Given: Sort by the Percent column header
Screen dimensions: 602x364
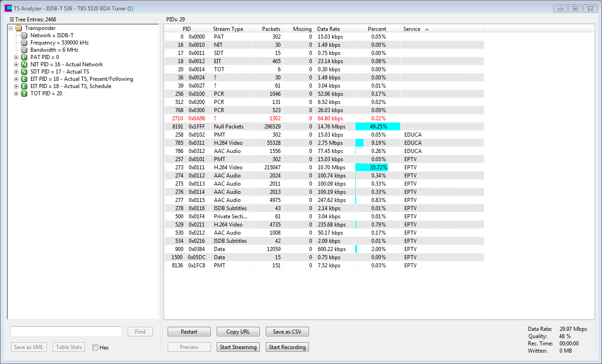Looking at the screenshot, I should (378, 29).
